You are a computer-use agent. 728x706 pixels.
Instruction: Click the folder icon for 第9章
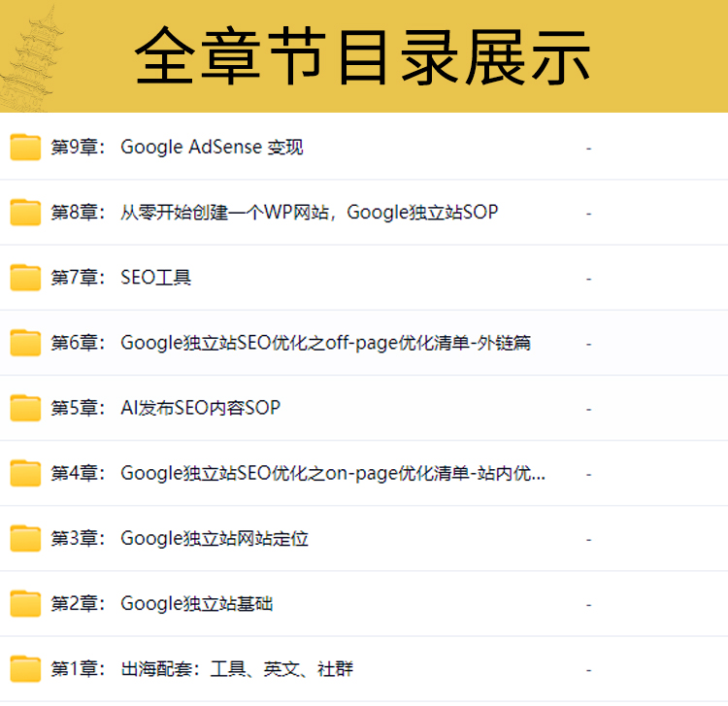pos(25,148)
